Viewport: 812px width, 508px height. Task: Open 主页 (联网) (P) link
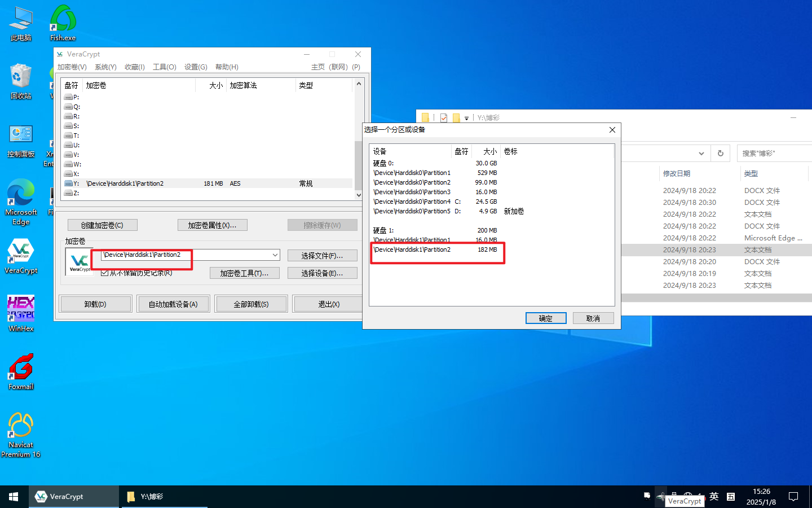click(336, 67)
